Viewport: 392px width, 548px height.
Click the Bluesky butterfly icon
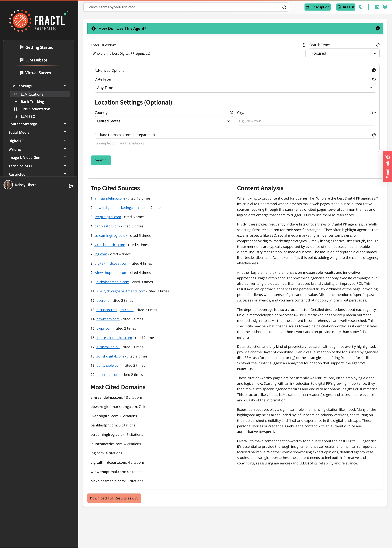pos(385,7)
